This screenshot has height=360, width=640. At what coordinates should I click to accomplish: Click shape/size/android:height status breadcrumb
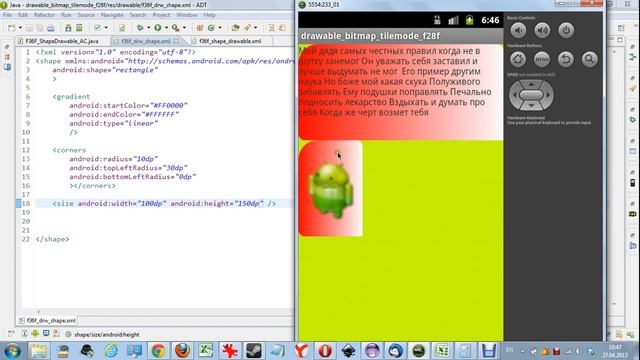click(107, 335)
